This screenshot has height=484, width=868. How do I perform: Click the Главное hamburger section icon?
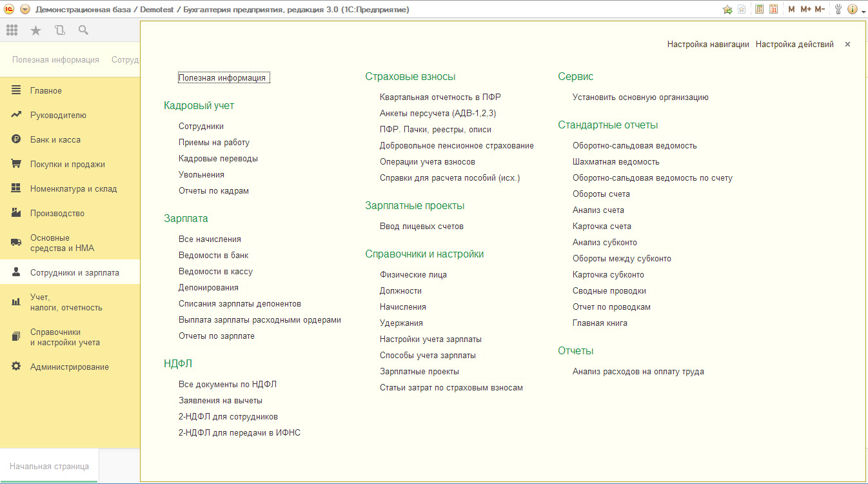(x=16, y=90)
